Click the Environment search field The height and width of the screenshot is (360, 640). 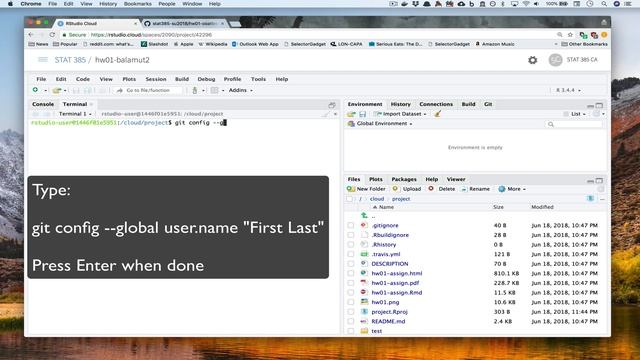pyautogui.click(x=573, y=124)
